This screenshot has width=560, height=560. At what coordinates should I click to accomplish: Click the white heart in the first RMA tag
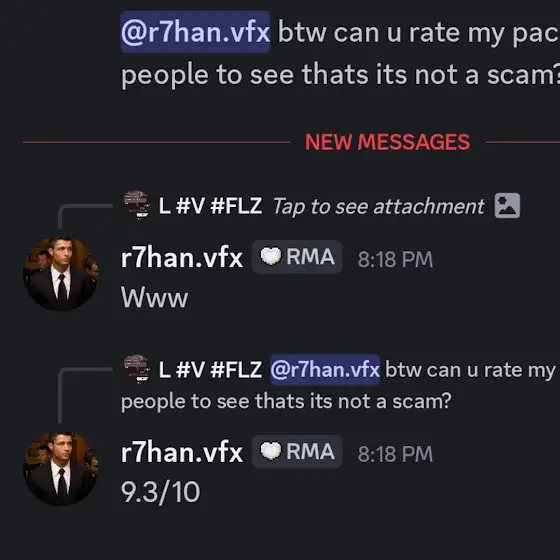tap(270, 257)
